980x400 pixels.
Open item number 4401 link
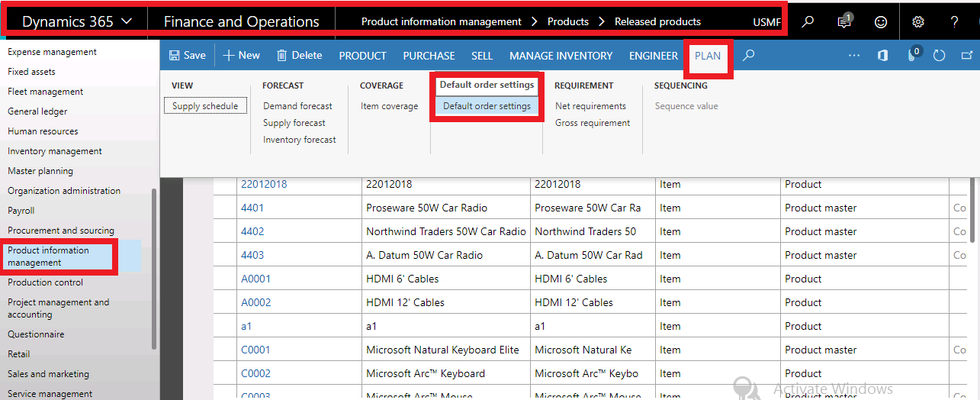pyautogui.click(x=252, y=208)
